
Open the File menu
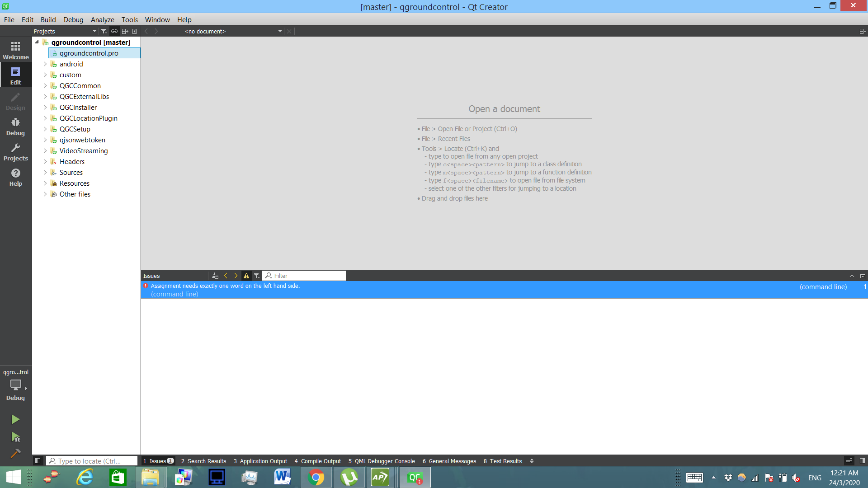[9, 19]
